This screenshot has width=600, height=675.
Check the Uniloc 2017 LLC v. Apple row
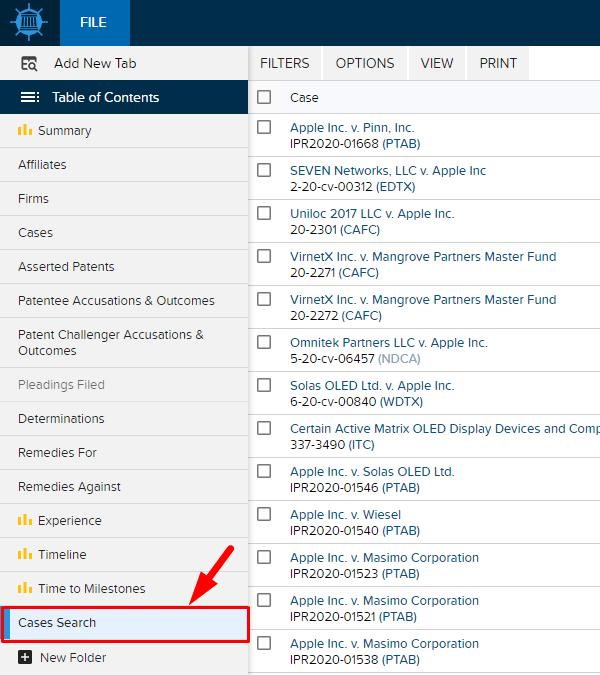click(264, 213)
